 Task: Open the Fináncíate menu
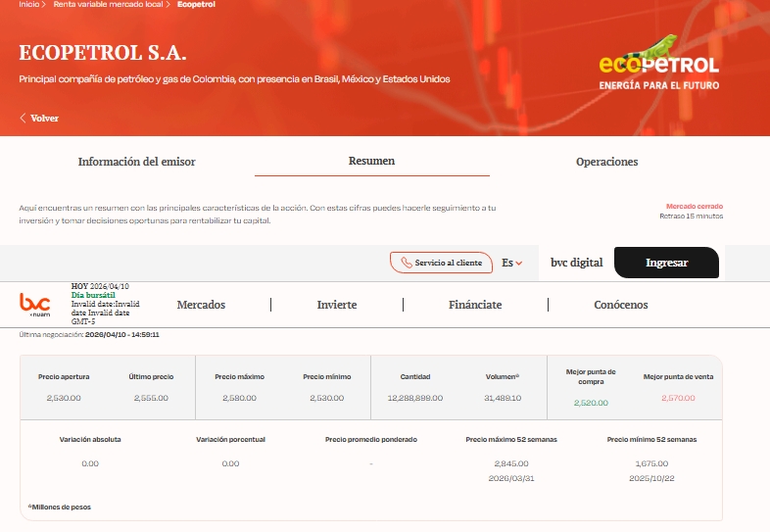pos(475,305)
